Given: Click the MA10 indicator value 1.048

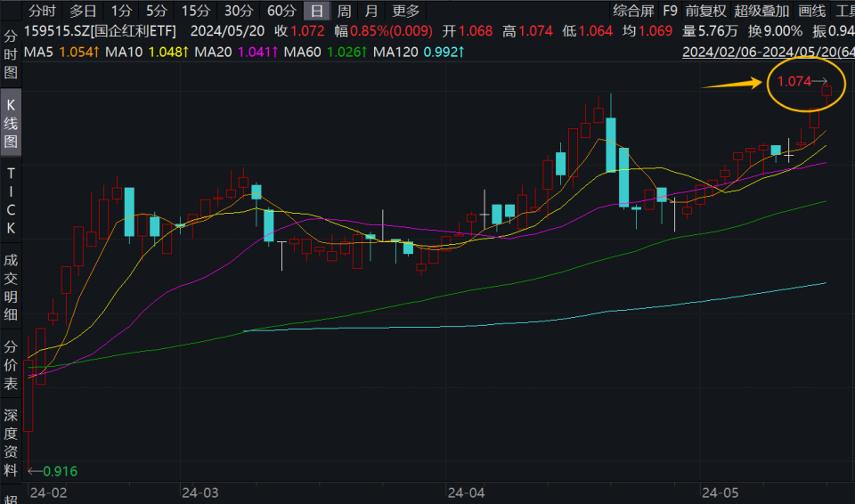Looking at the screenshot, I should [x=168, y=53].
